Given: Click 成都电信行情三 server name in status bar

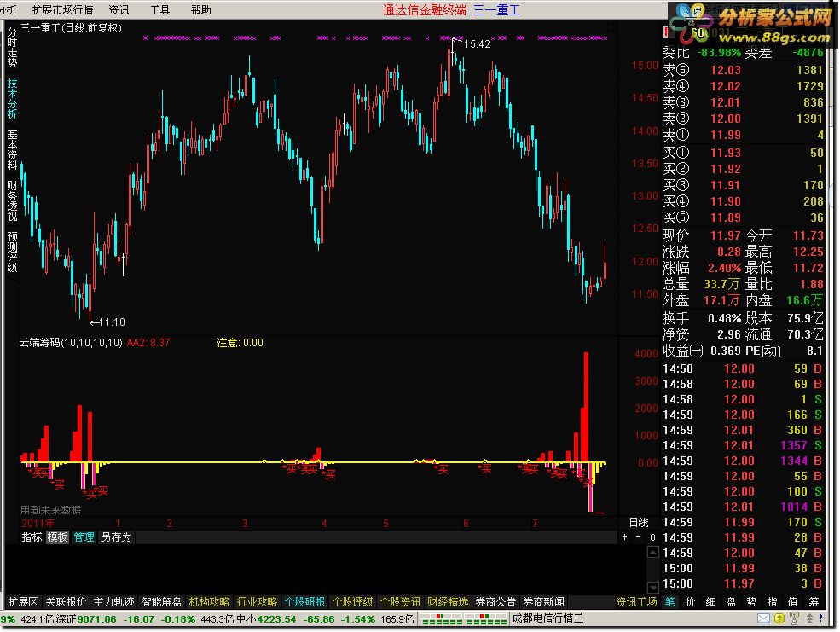Looking at the screenshot, I should click(547, 619).
